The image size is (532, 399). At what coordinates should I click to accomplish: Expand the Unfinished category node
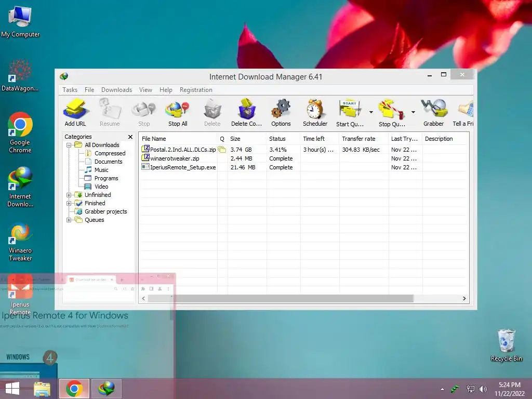[x=69, y=195]
